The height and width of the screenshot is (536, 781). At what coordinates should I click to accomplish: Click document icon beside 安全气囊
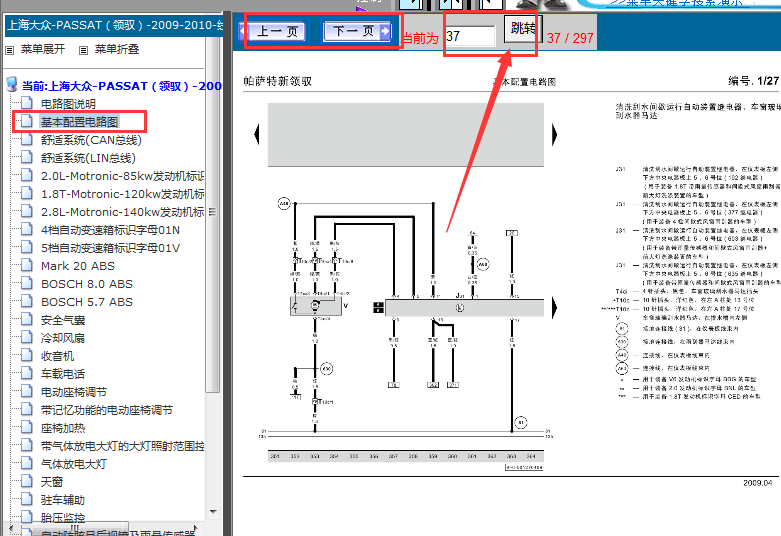click(x=27, y=319)
